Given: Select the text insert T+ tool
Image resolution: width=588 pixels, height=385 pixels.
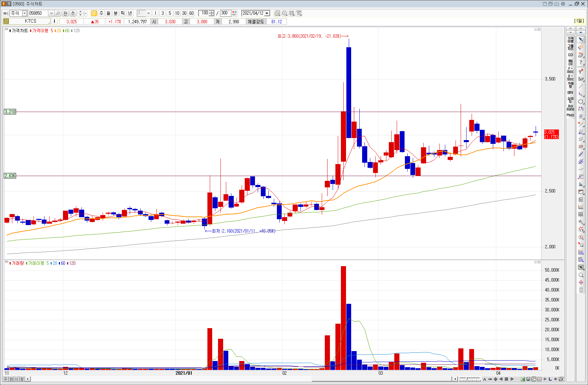Looking at the screenshot, I should click(x=581, y=71).
